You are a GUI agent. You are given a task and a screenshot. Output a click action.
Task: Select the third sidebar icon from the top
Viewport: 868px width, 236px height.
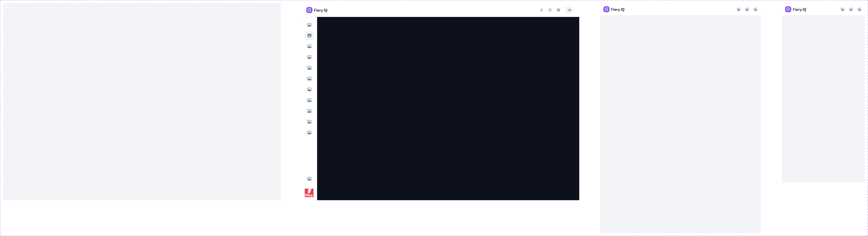[x=309, y=46]
